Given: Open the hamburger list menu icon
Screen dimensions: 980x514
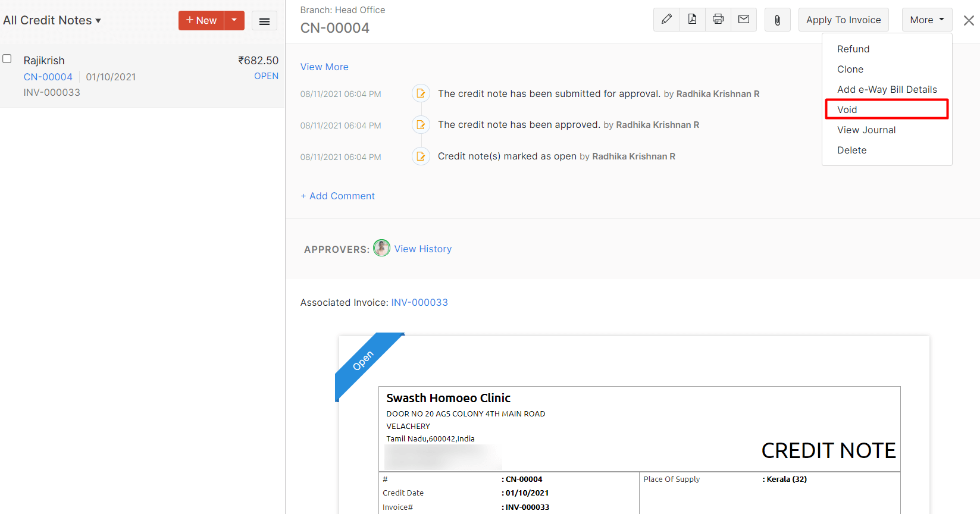Looking at the screenshot, I should tap(264, 21).
